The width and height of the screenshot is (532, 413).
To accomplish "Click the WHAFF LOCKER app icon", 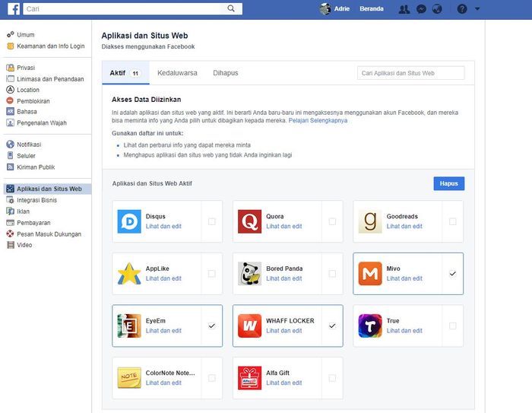I will [250, 326].
